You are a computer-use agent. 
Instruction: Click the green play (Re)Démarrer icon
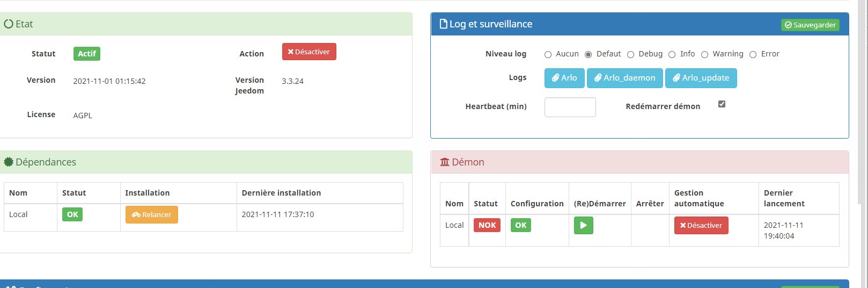583,226
